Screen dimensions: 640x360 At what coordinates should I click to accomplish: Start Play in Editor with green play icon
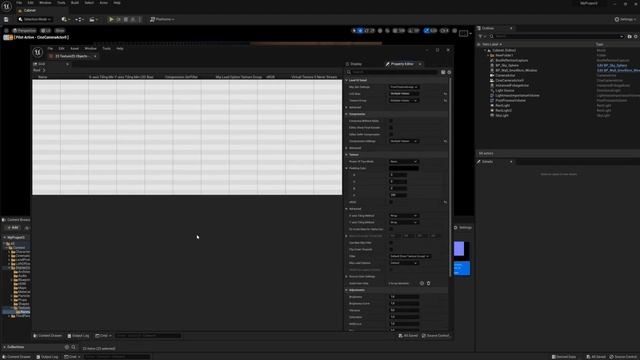(111, 19)
